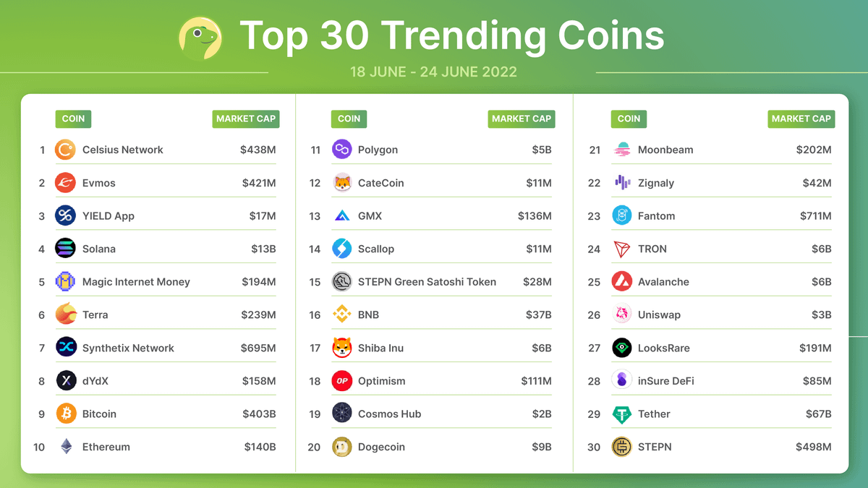Select the Polygon purple icon
868x488 pixels.
(x=341, y=150)
